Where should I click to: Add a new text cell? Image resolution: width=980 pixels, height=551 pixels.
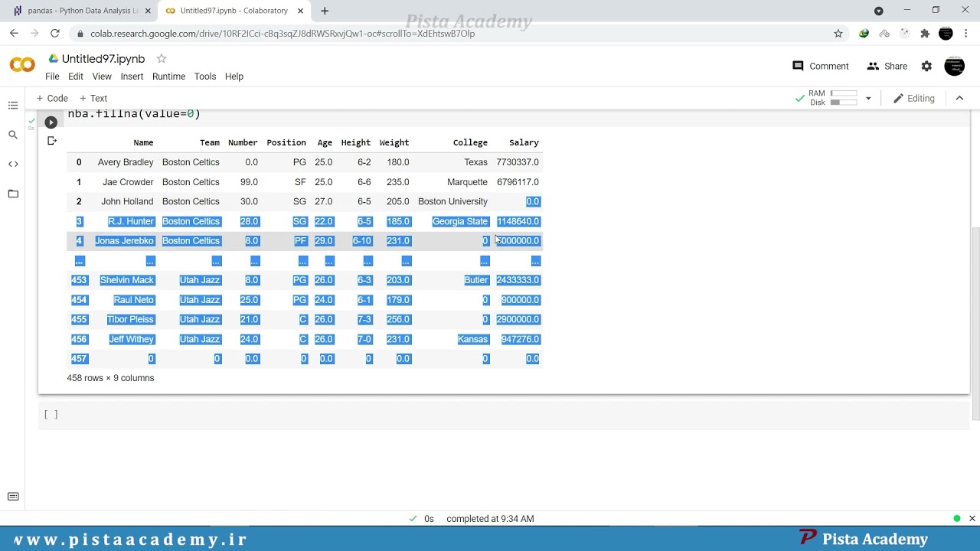pyautogui.click(x=93, y=98)
